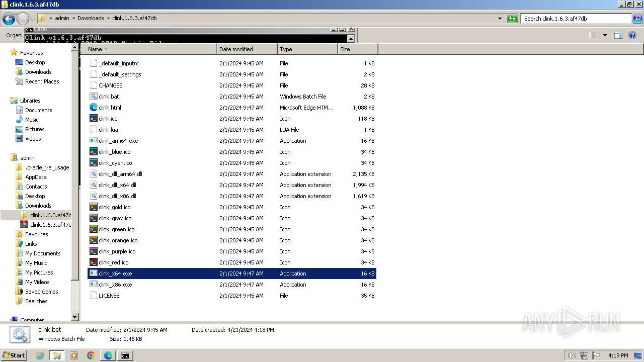Sort by the Size column header
Image resolution: width=644 pixels, height=362 pixels.
point(358,49)
